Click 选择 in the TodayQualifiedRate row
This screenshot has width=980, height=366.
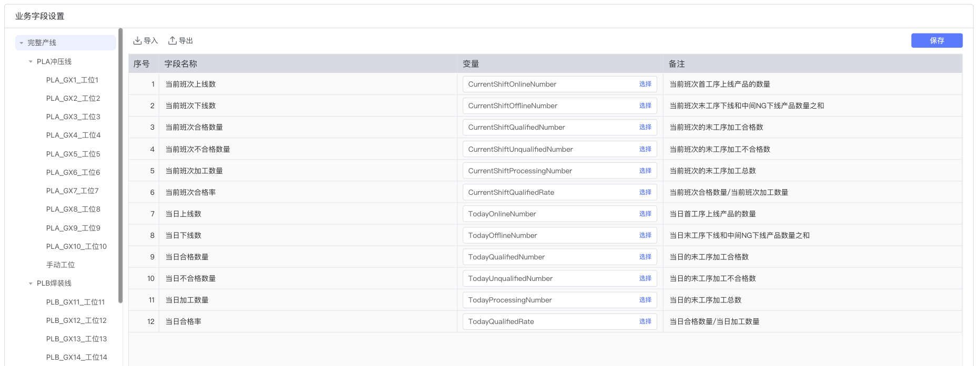click(645, 322)
